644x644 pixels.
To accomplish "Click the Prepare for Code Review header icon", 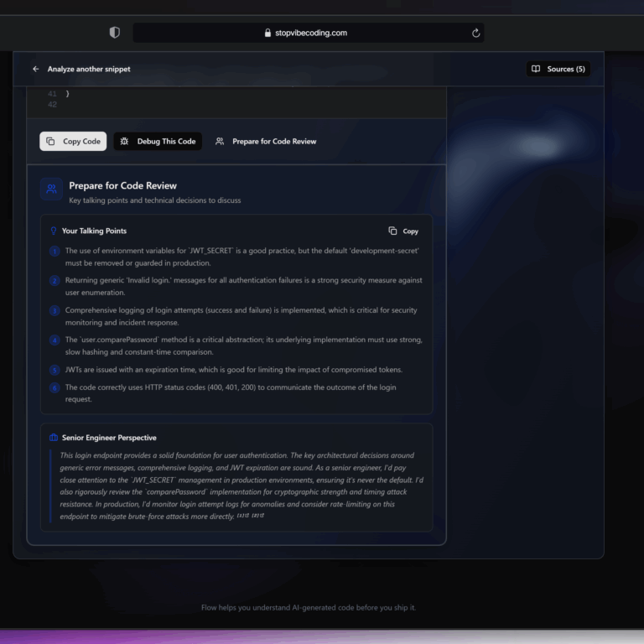I will (x=51, y=189).
